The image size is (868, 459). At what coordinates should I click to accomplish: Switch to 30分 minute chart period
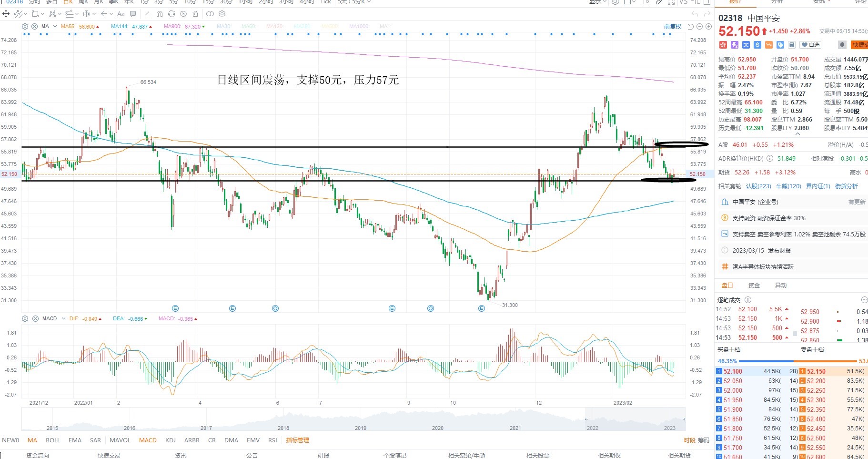[226, 2]
